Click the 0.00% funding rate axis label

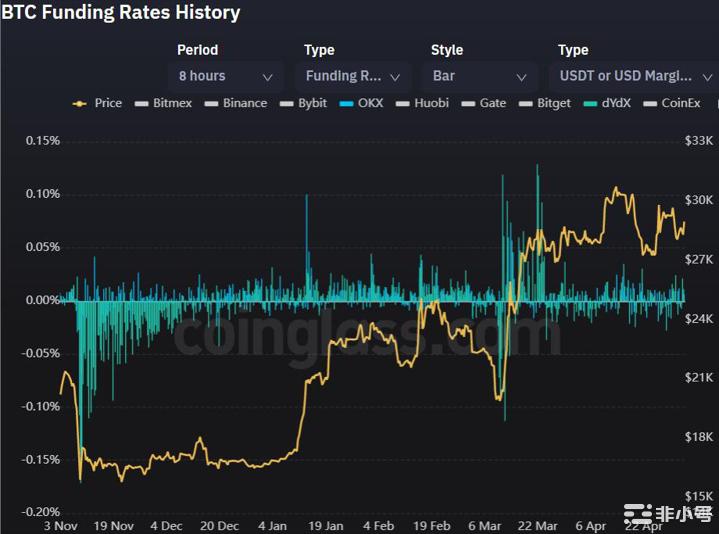pyautogui.click(x=43, y=300)
